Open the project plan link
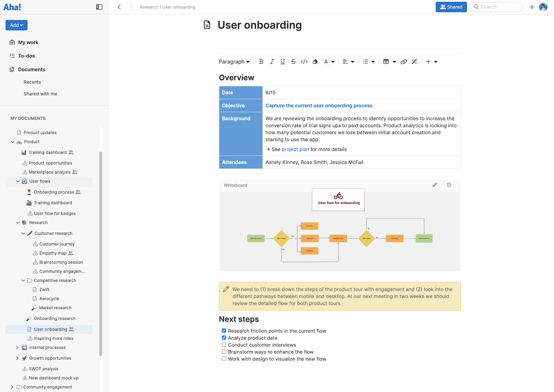Viewport: 554px width, 392px height. click(295, 149)
